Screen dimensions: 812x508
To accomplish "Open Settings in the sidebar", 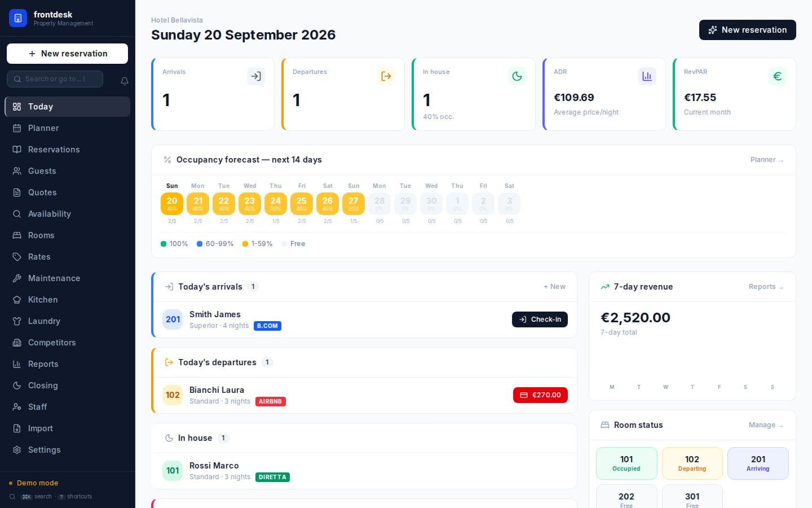I will (x=67, y=450).
